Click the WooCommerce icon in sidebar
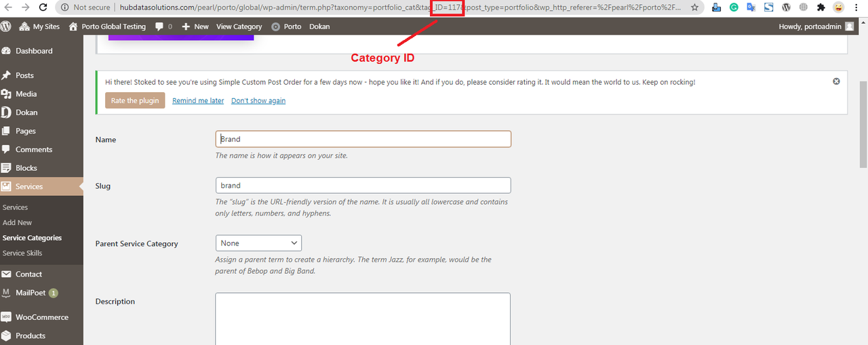 (x=6, y=317)
